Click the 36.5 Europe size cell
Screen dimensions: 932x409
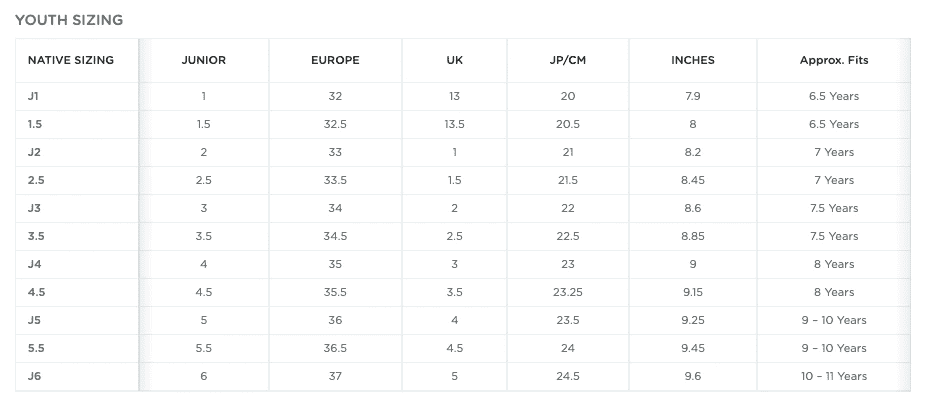point(335,348)
